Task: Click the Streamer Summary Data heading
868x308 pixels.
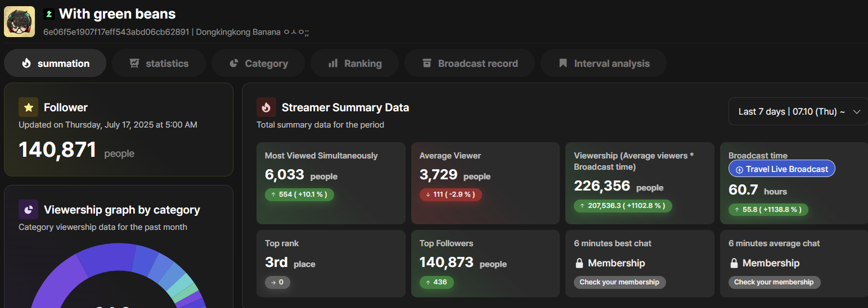Action: tap(345, 107)
